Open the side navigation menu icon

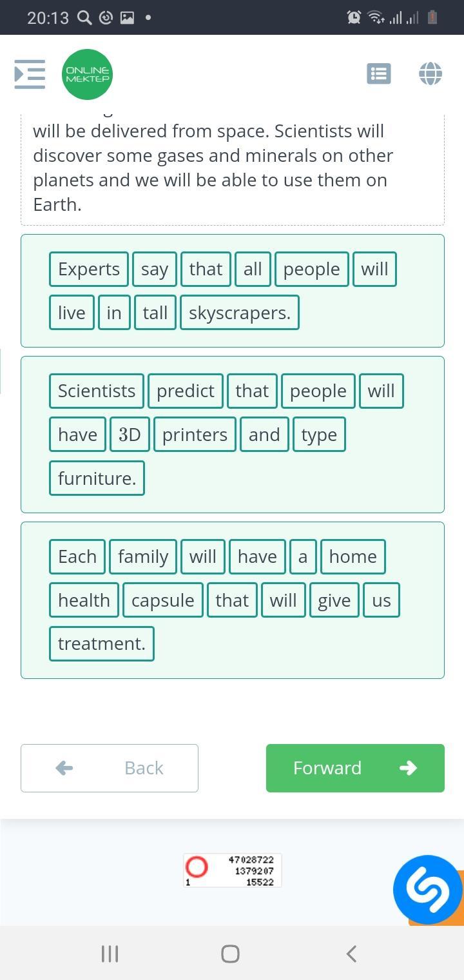[x=30, y=74]
